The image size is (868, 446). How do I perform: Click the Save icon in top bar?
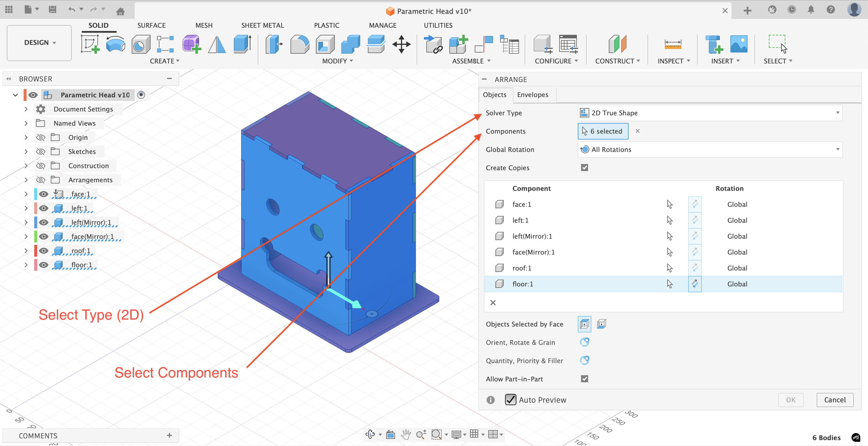pyautogui.click(x=53, y=9)
